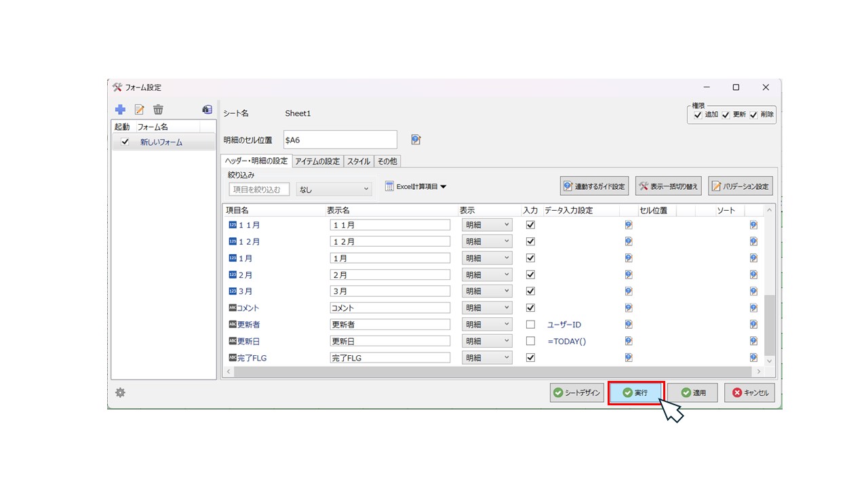Switch to the アイテムの設定 tab

pyautogui.click(x=317, y=161)
